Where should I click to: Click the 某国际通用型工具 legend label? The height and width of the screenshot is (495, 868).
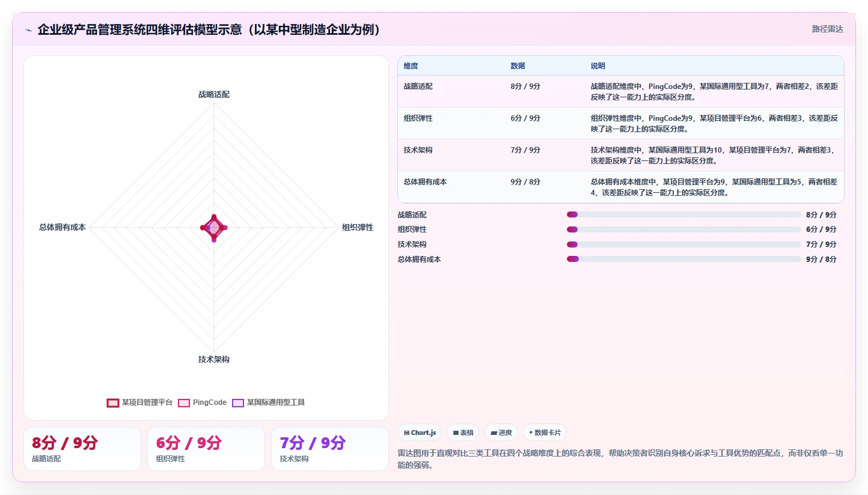pyautogui.click(x=276, y=402)
